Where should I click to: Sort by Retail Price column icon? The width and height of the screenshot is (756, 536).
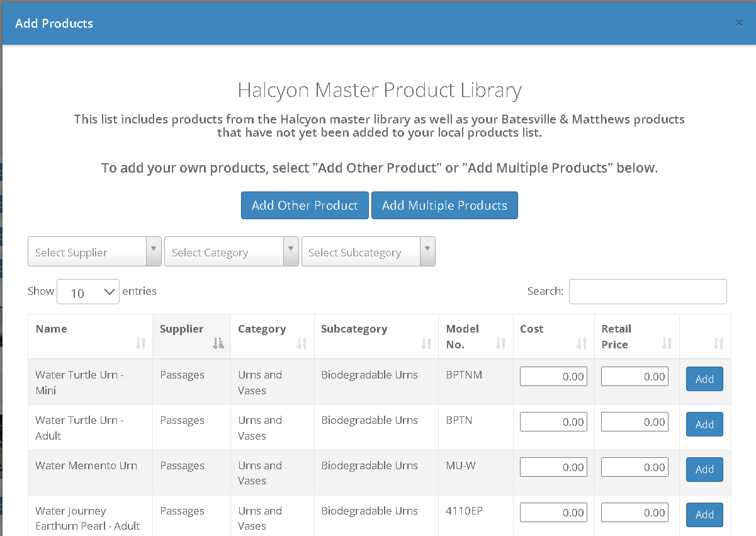coord(667,343)
